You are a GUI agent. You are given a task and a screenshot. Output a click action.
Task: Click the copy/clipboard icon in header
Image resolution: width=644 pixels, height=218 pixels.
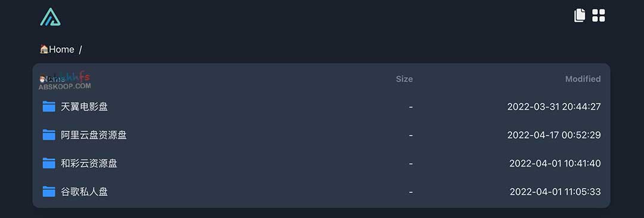pos(580,16)
